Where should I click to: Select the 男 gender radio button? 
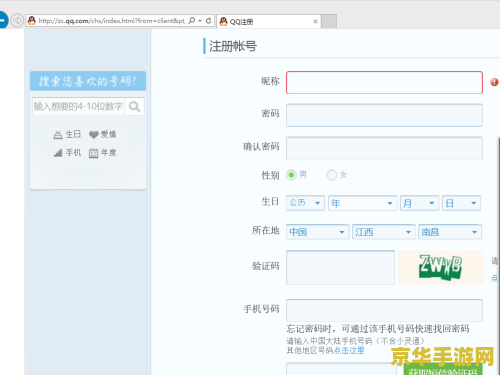coord(291,175)
